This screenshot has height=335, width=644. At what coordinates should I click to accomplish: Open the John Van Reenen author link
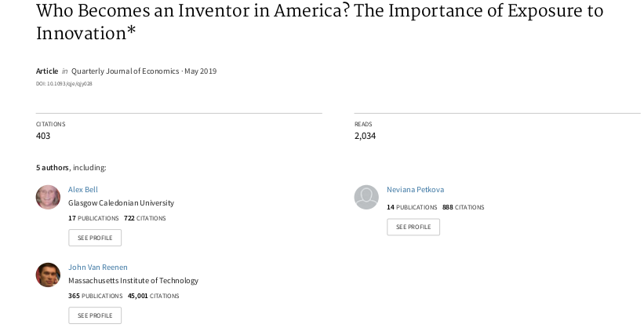(x=98, y=267)
